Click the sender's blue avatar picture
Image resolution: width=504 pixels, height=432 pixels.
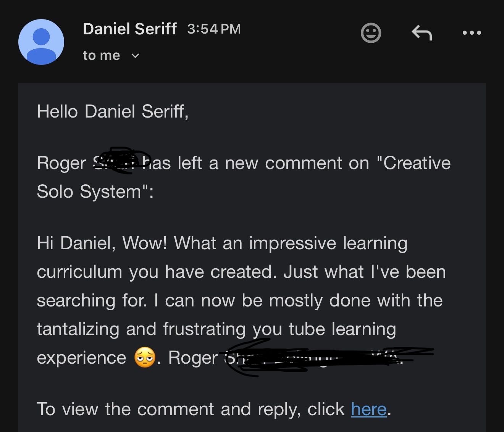pos(41,42)
